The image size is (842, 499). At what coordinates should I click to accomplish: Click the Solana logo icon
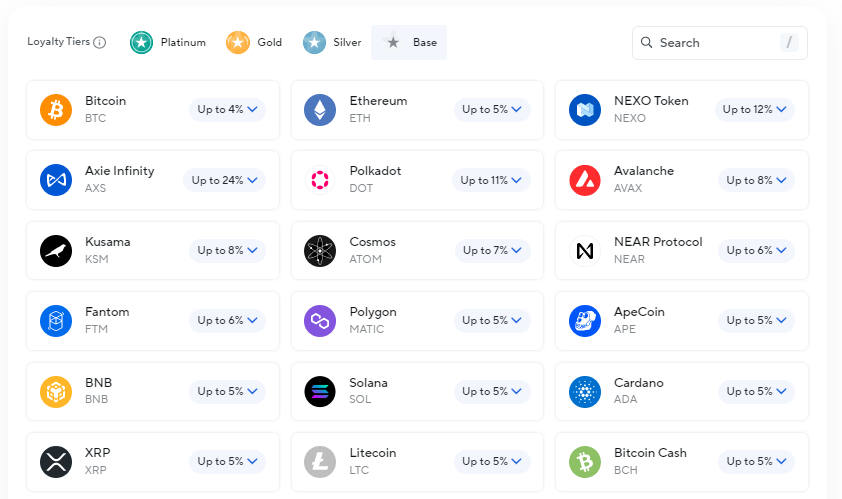pos(320,392)
